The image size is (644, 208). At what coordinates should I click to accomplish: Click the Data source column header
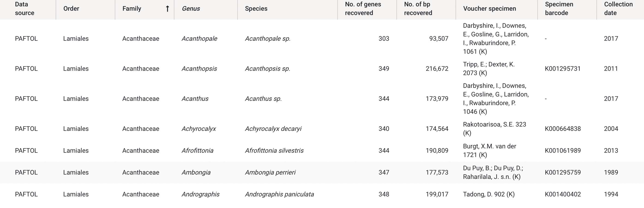click(x=24, y=9)
